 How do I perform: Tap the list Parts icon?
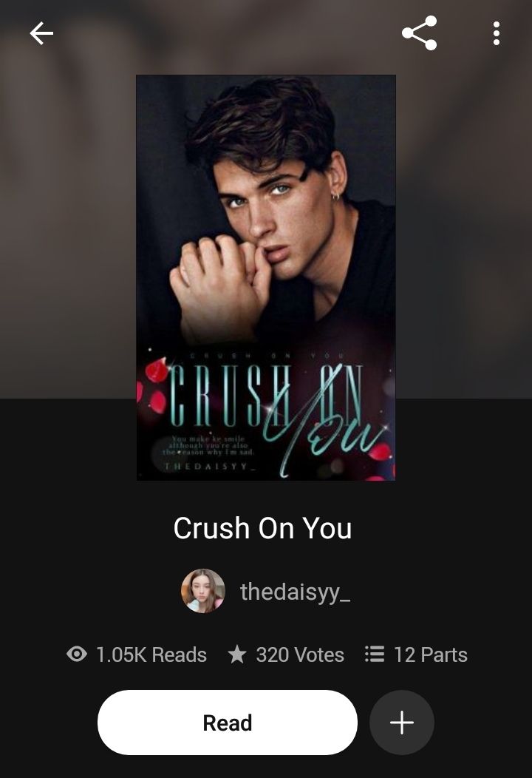click(x=375, y=654)
